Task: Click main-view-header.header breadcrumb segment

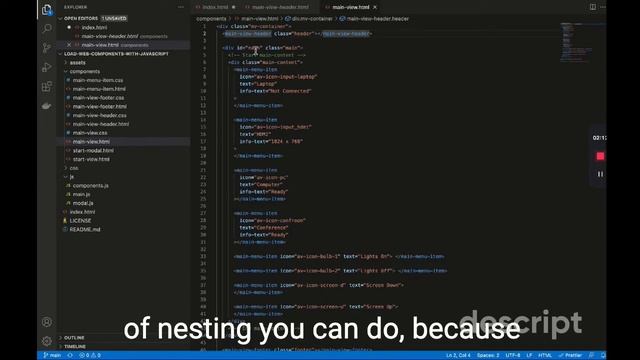Action: (x=374, y=19)
